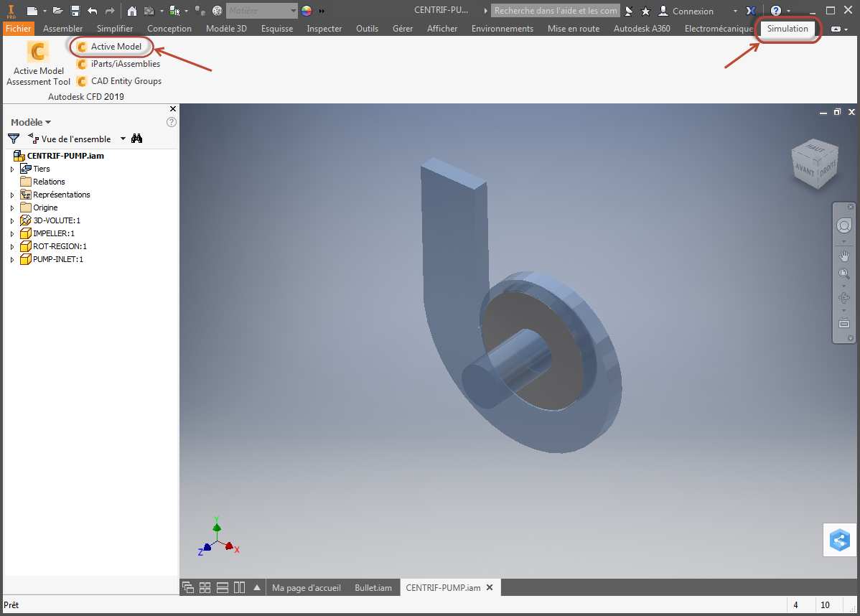This screenshot has height=616, width=860.
Task: Redo the last undone action
Action: [x=110, y=11]
